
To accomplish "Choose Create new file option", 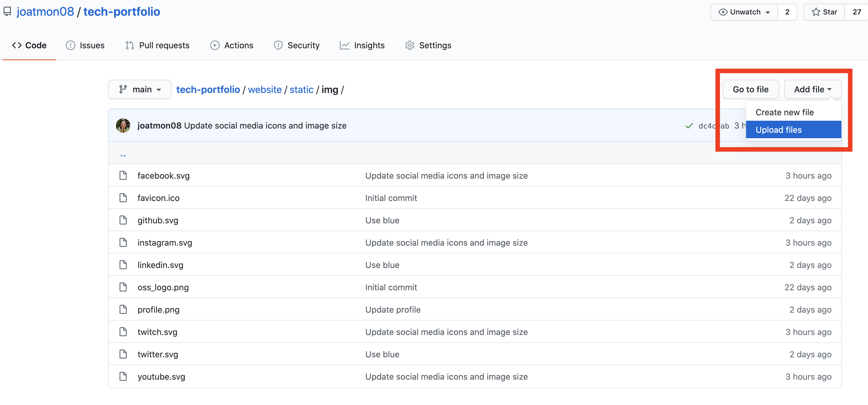I will point(784,112).
